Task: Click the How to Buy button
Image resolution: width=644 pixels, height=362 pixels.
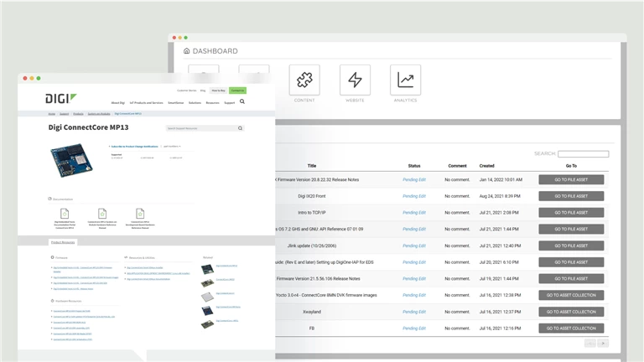Action: pyautogui.click(x=219, y=90)
